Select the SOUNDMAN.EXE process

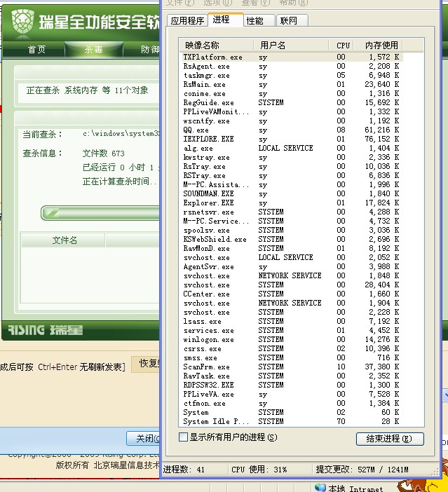tap(291, 193)
